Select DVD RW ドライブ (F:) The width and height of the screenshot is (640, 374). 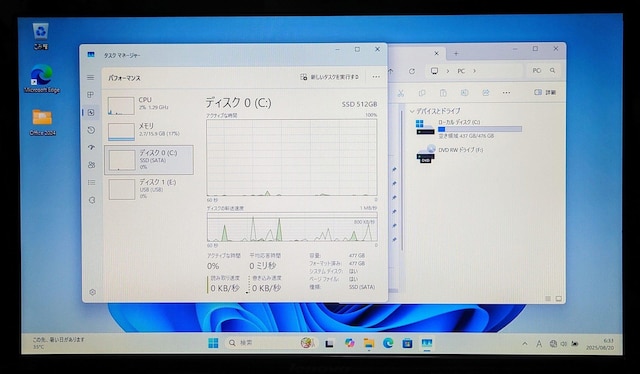click(x=450, y=154)
